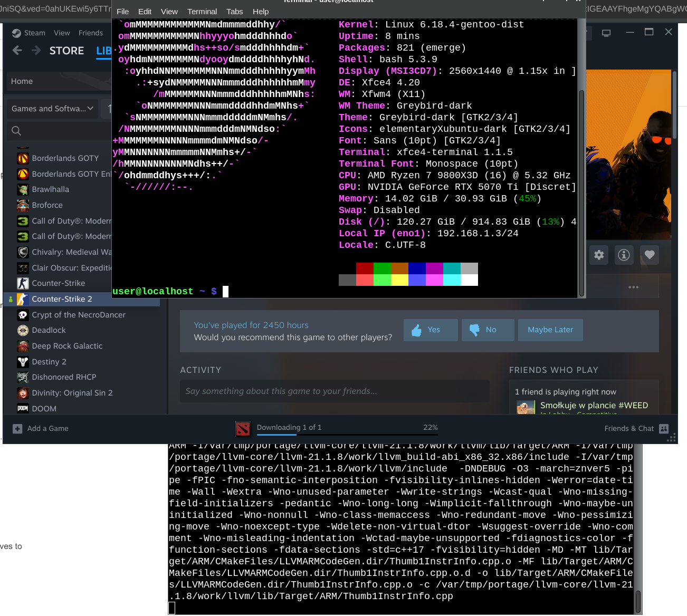Open the Steam View menu

pyautogui.click(x=62, y=33)
